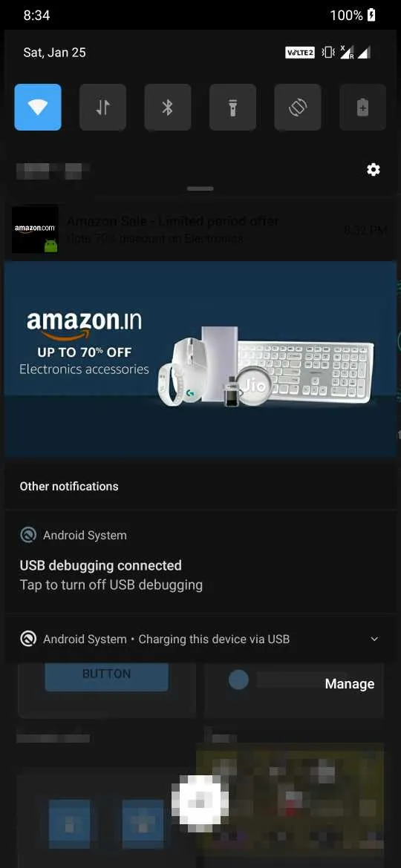Switch on the flashlight tile

[x=232, y=108]
